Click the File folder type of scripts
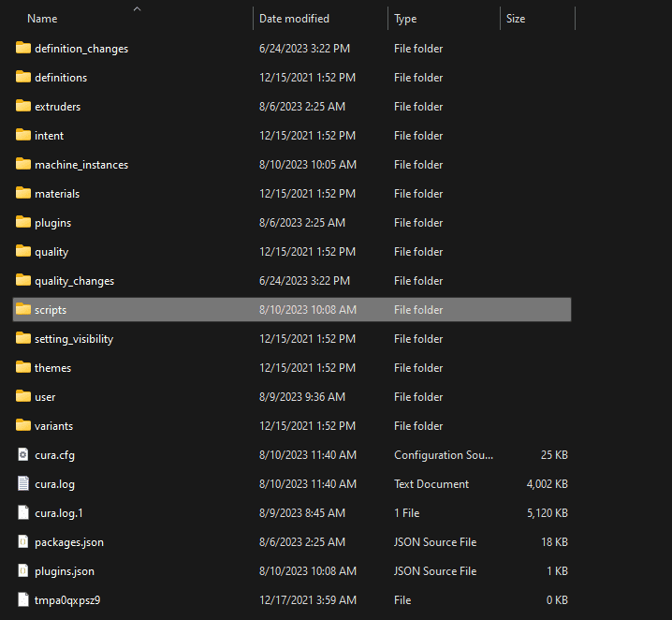 coord(418,310)
